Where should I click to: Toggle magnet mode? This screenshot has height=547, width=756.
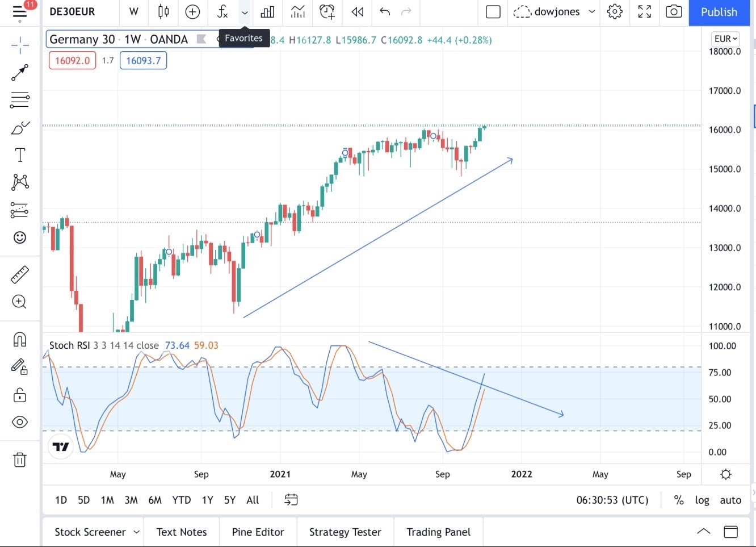pos(20,339)
